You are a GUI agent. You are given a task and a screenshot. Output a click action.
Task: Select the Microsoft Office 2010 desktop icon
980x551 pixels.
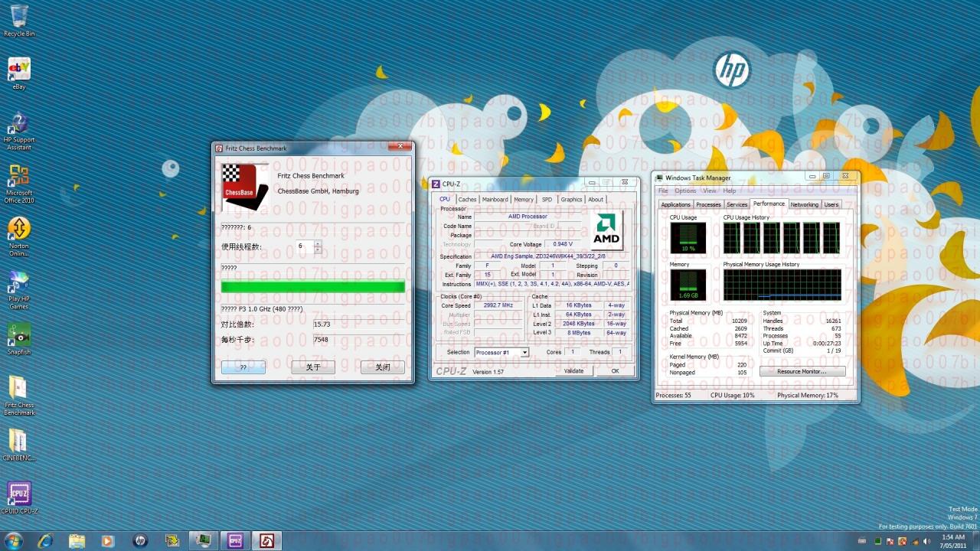click(x=19, y=184)
